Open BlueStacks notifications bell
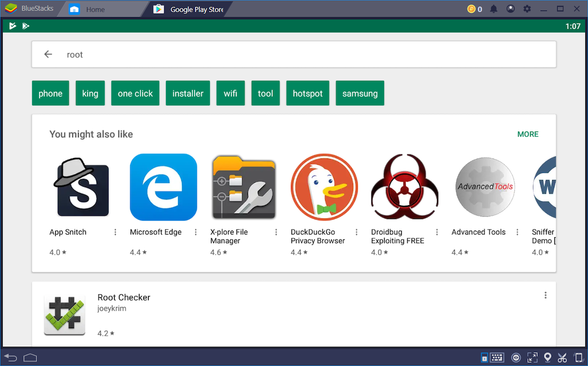Image resolution: width=588 pixels, height=366 pixels. (494, 9)
